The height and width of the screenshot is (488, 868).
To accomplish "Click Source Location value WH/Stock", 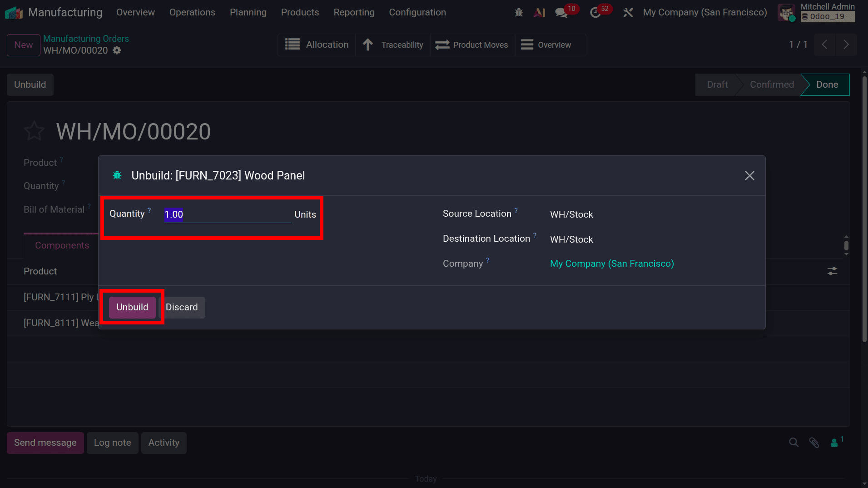I will (571, 214).
